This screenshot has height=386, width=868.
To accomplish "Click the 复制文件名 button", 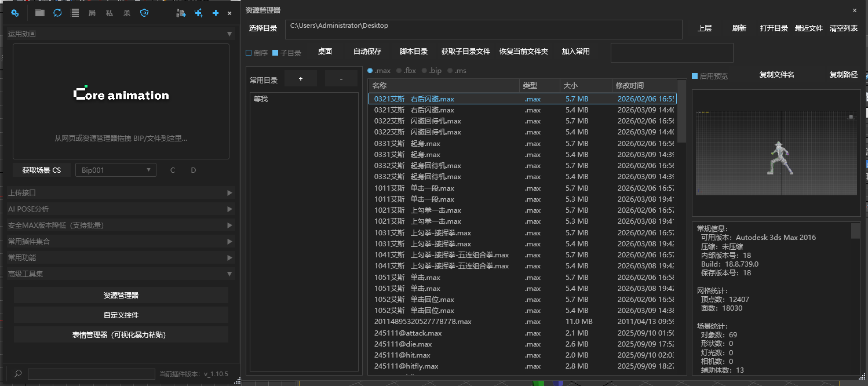I will 776,75.
